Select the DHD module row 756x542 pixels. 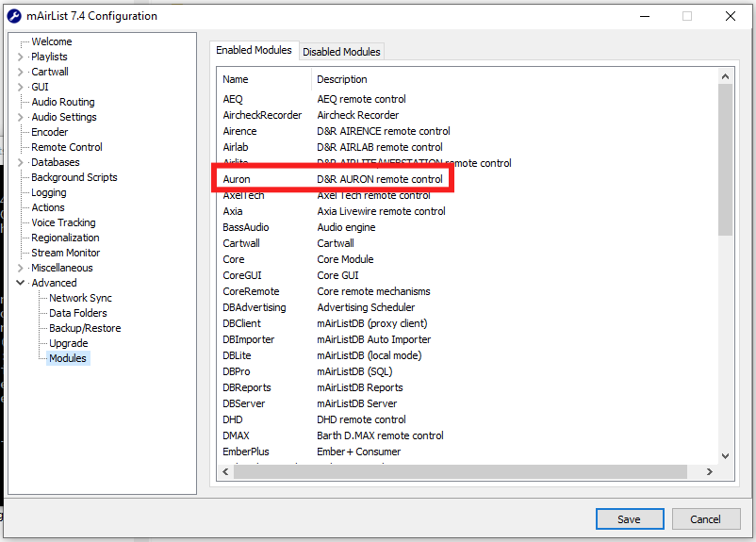coord(468,419)
